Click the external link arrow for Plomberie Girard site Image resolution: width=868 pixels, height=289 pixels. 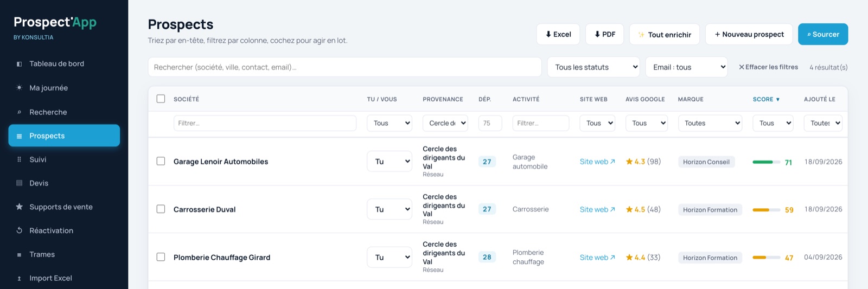point(612,258)
